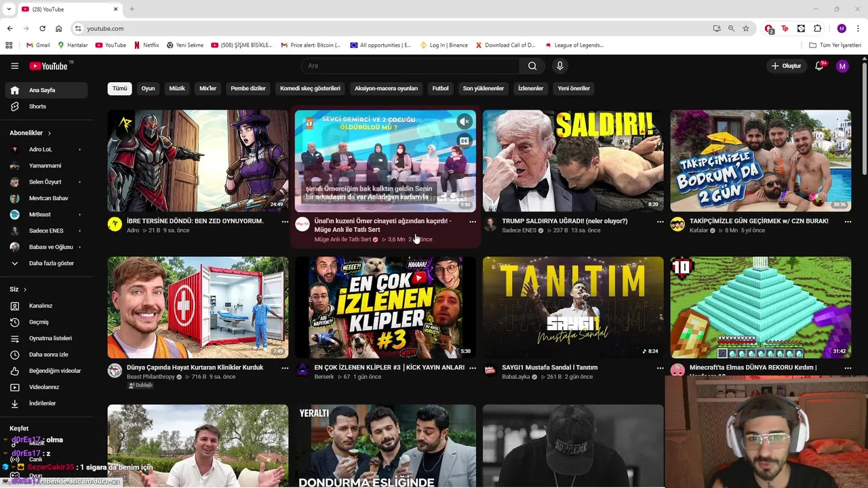The width and height of the screenshot is (868, 488).
Task: Open the Gmail bookmark
Action: pos(38,45)
